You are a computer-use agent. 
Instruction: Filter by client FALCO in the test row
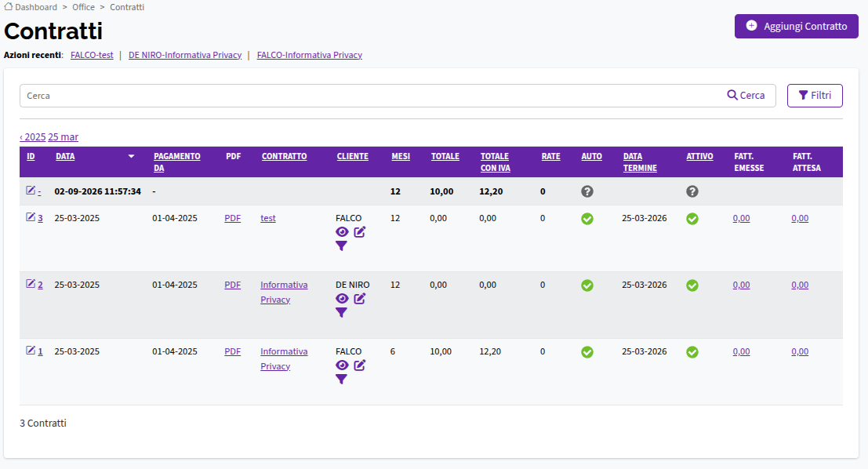[342, 245]
